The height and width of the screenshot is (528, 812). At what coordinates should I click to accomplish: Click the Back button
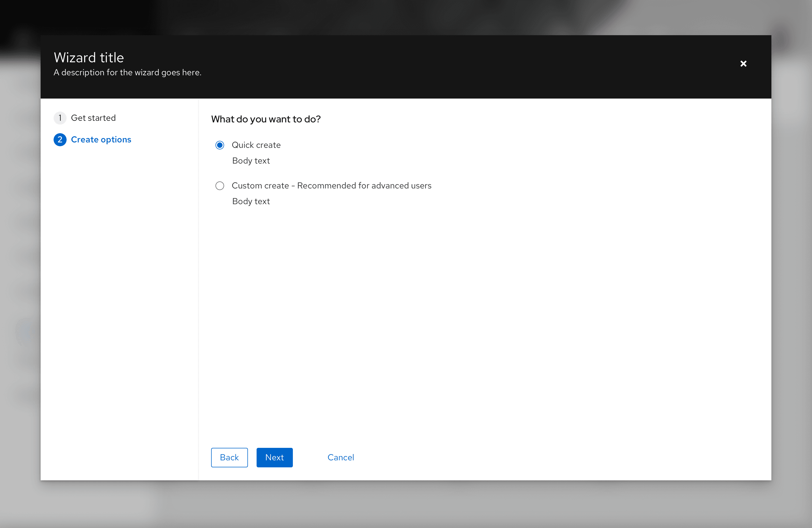pyautogui.click(x=230, y=457)
